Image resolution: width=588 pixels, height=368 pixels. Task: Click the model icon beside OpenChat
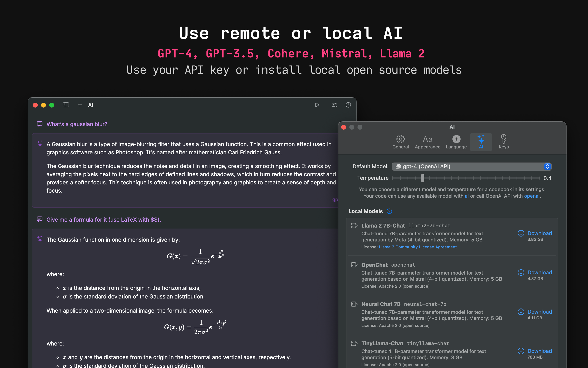click(x=354, y=265)
